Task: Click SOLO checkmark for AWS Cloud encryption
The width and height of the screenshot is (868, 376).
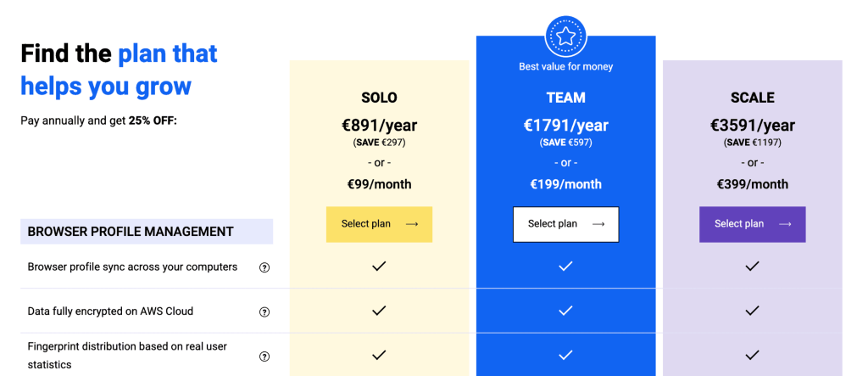Action: pyautogui.click(x=379, y=311)
